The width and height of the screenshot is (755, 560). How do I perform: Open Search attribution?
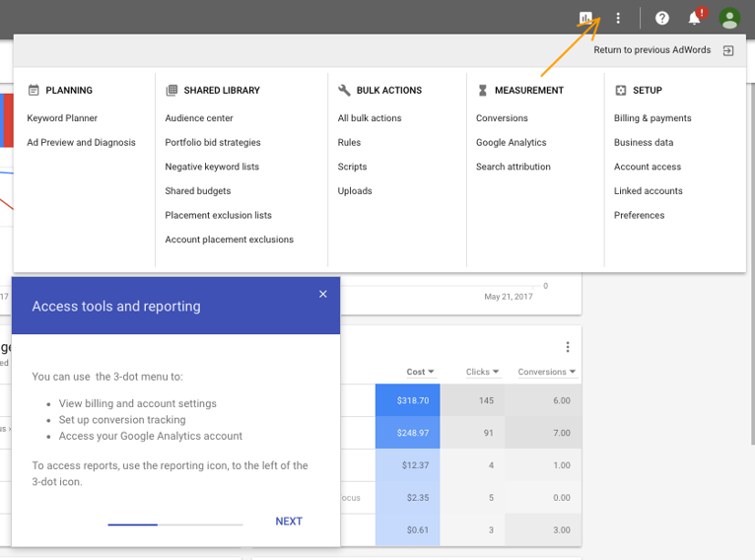point(513,167)
